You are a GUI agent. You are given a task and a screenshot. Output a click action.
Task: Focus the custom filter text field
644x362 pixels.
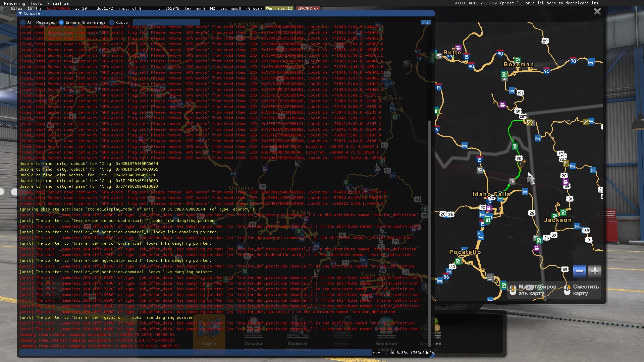point(166,22)
